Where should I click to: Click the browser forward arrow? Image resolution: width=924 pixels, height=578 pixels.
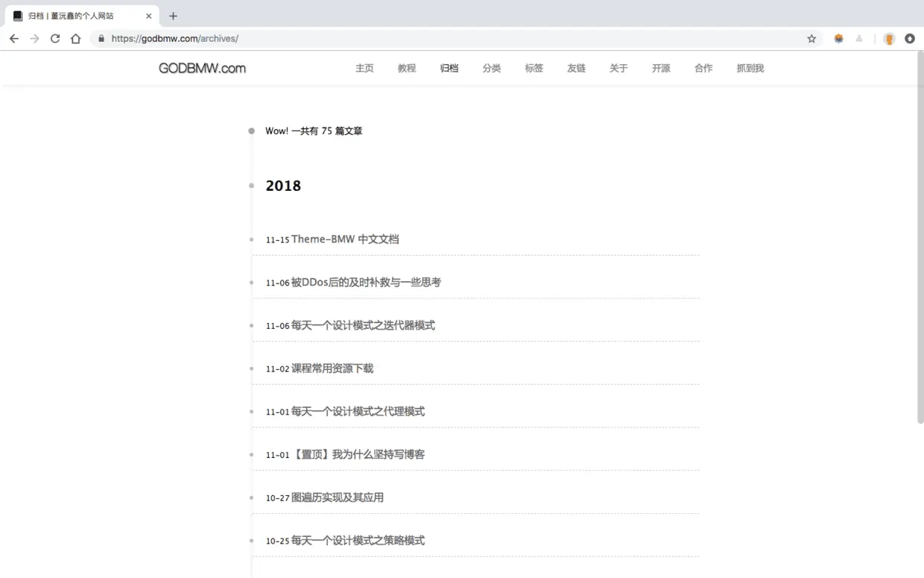tap(34, 39)
